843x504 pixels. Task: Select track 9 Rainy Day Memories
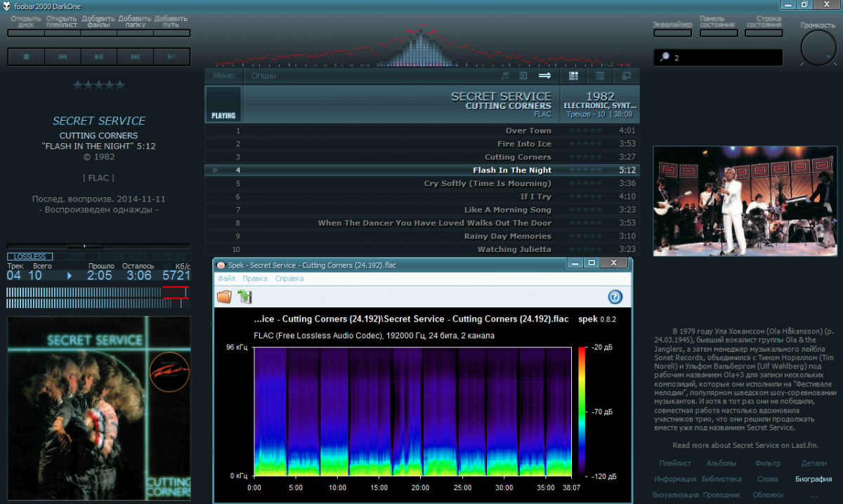pyautogui.click(x=422, y=237)
